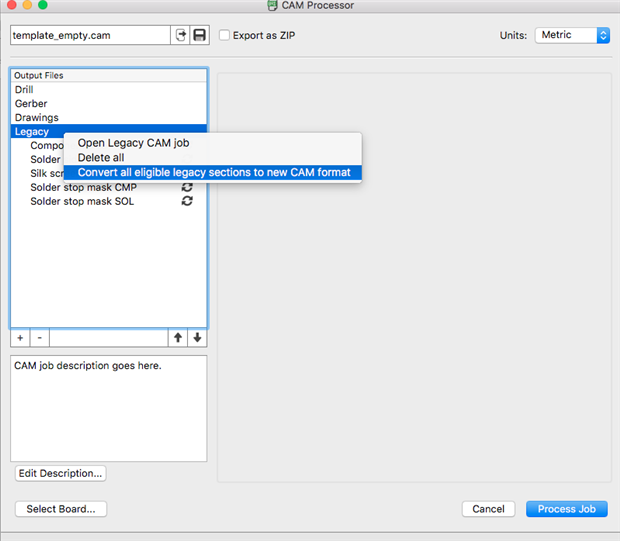Click convert icon beside Solder stop mask CMP
Viewport: 620px width, 541px height.
pyautogui.click(x=187, y=187)
